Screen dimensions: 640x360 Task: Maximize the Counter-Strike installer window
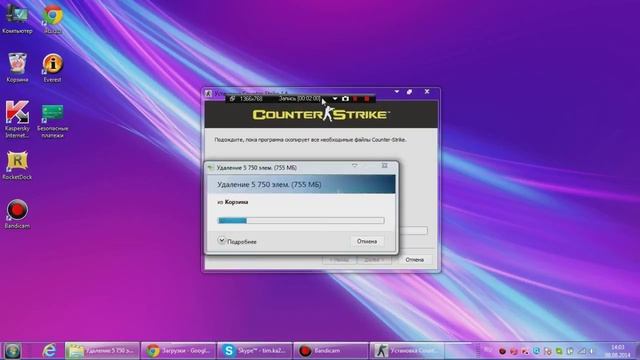[x=409, y=92]
